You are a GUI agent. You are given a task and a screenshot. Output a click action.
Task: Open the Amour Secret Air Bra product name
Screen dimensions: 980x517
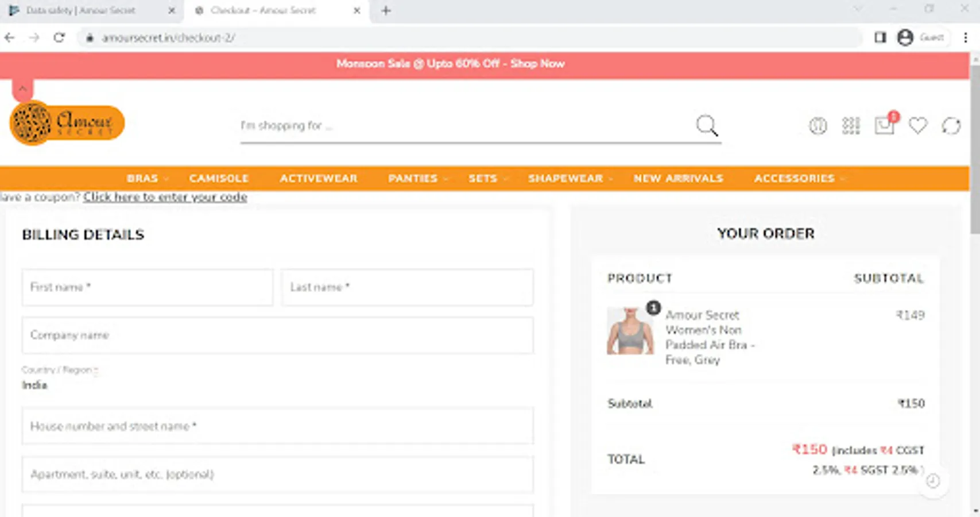[710, 337]
